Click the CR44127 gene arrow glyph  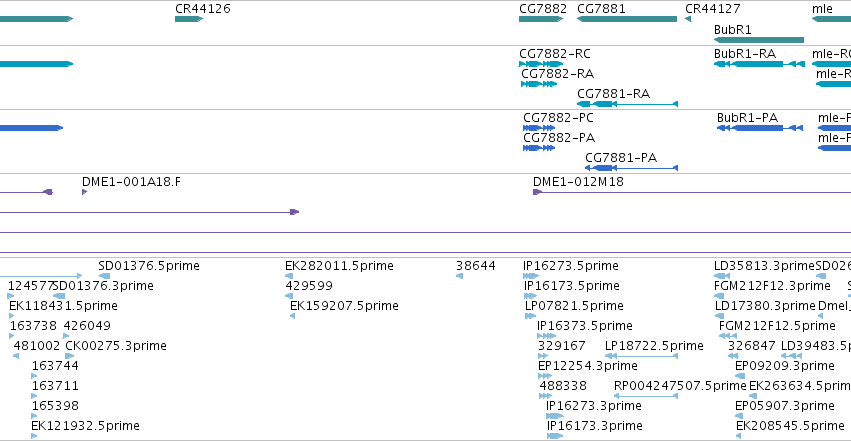(x=688, y=19)
